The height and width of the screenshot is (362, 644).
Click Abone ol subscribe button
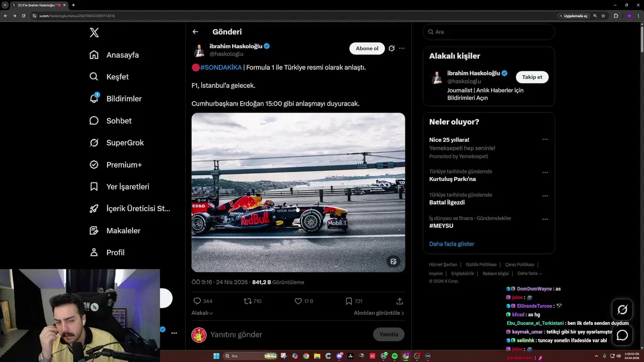pyautogui.click(x=367, y=48)
